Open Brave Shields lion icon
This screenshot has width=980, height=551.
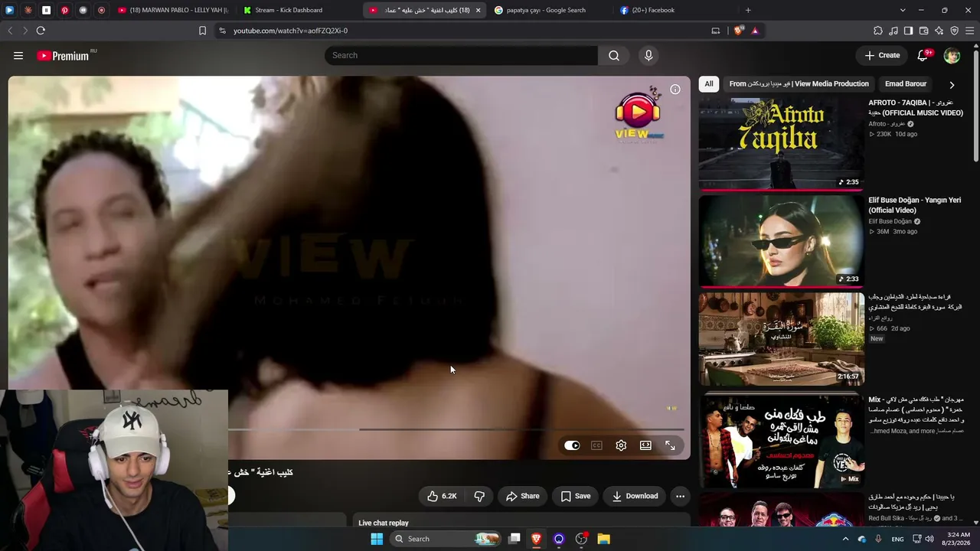(x=738, y=31)
